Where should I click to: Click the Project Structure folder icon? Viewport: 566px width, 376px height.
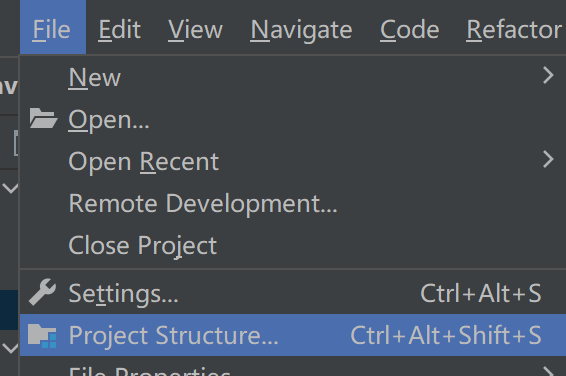tap(42, 336)
